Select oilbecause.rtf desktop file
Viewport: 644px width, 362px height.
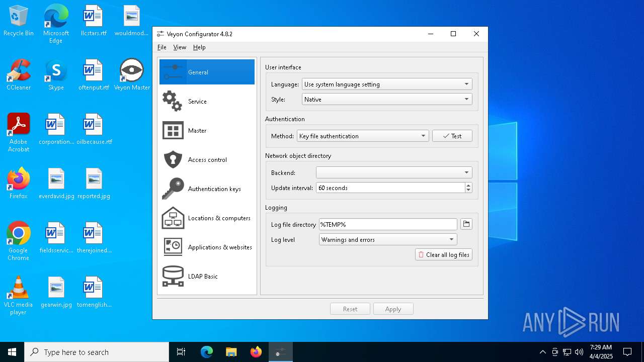coord(94,129)
